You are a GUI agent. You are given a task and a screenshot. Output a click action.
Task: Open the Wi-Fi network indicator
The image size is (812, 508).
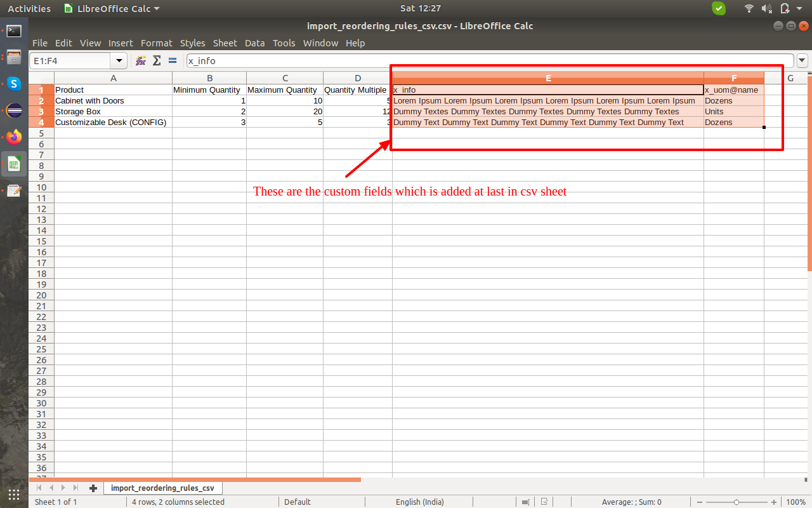click(x=749, y=8)
